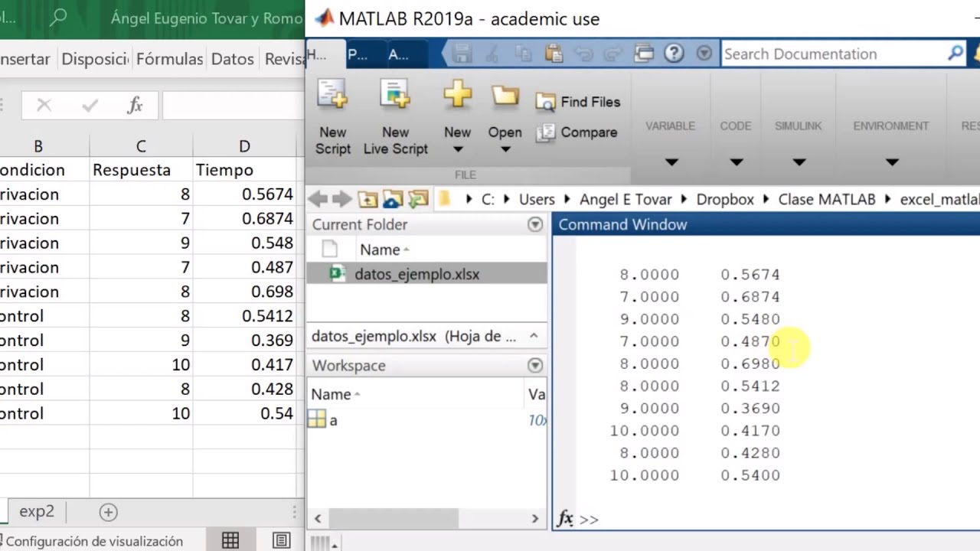Expand the Open dropdown arrow
Viewport: 980px width, 551px height.
(x=505, y=149)
